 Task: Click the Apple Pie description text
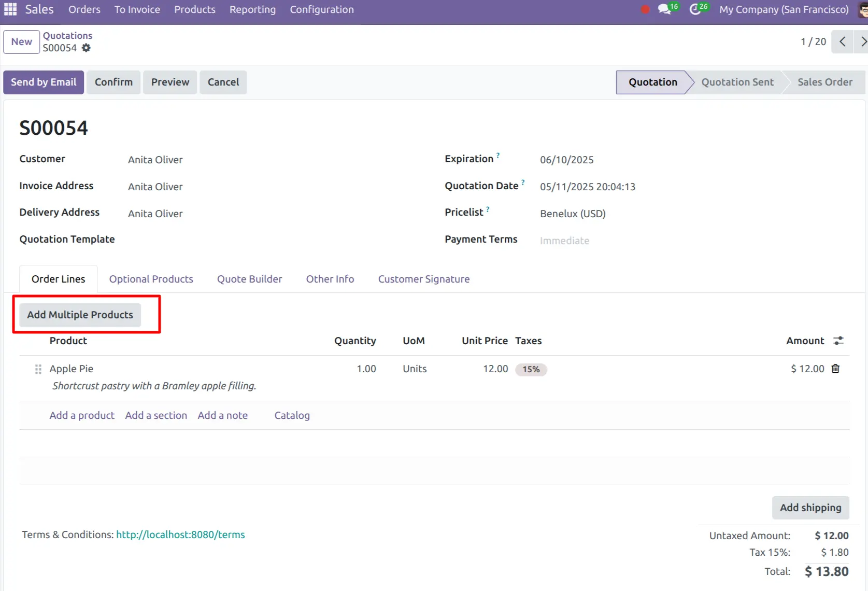pos(154,386)
